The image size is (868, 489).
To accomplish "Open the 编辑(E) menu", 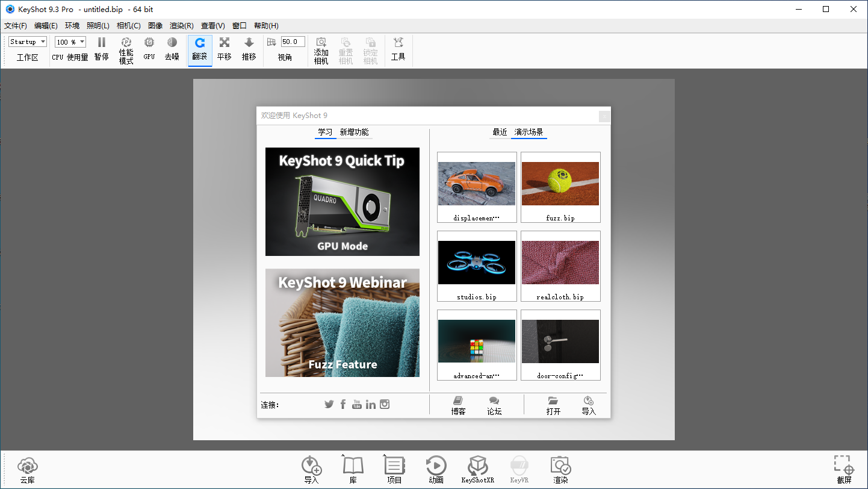I will [x=46, y=26].
